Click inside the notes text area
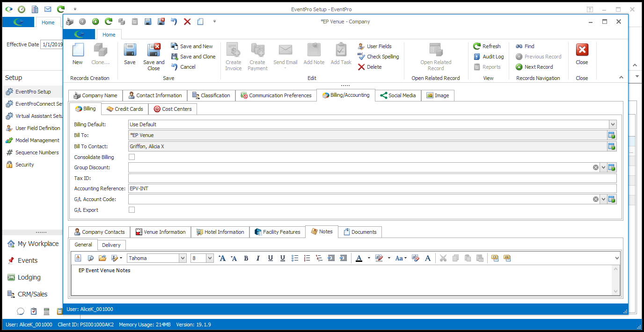Screen dimensions: 644x332 tap(342, 280)
